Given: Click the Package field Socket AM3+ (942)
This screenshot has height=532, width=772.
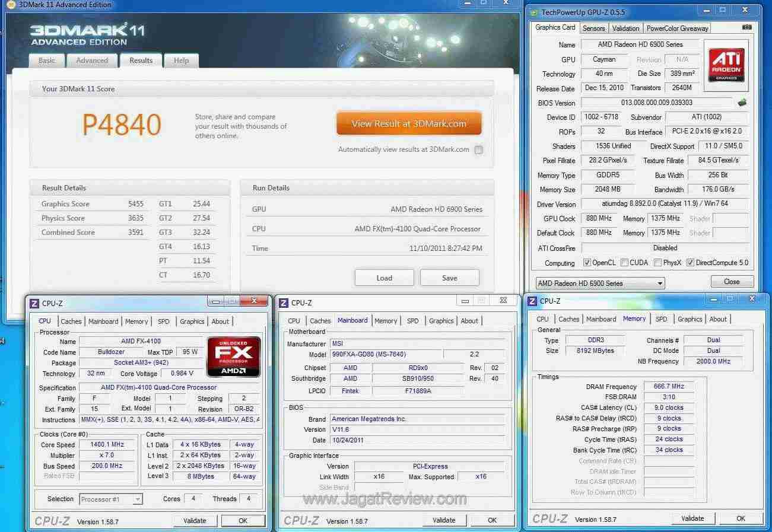Looking at the screenshot, I should pyautogui.click(x=141, y=362).
